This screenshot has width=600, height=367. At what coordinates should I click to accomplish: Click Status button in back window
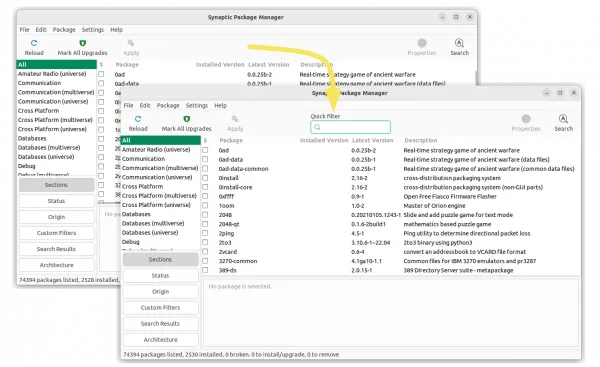[x=56, y=201]
